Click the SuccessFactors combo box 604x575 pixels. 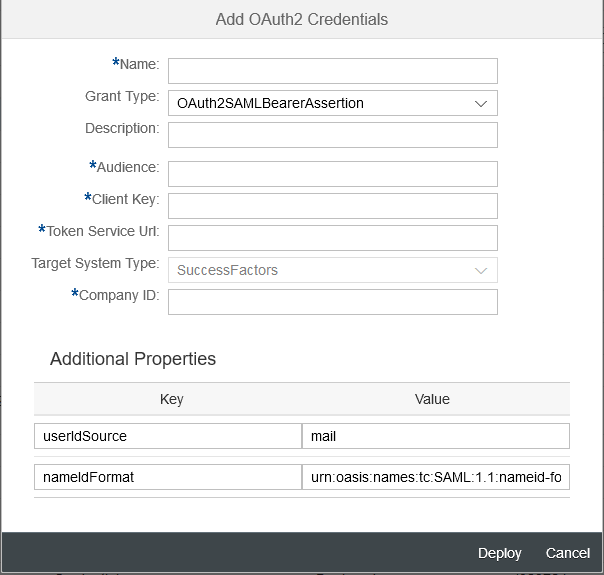(333, 270)
